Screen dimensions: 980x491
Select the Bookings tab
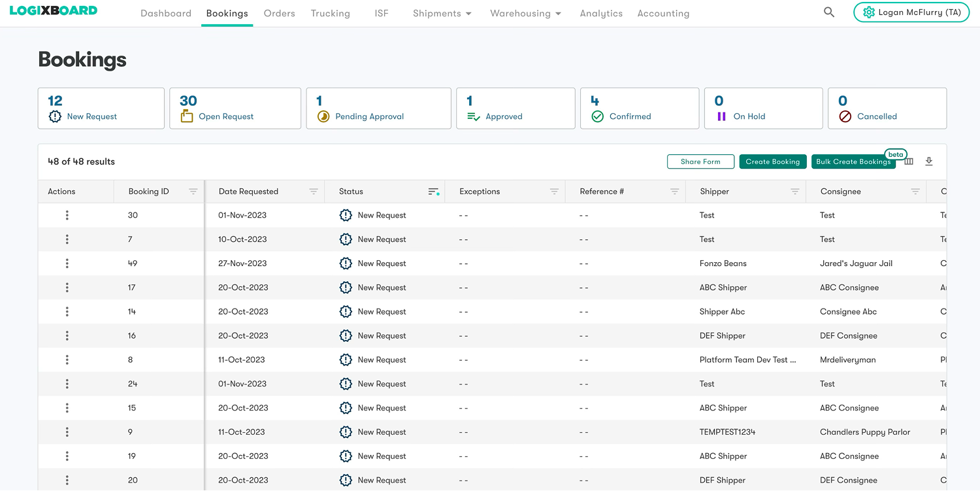click(227, 13)
